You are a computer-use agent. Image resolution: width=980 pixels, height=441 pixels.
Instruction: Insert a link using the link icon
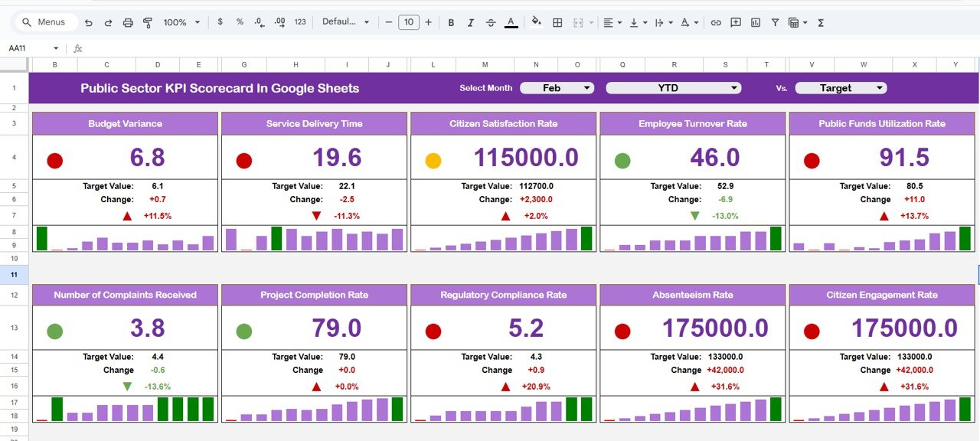pos(716,23)
